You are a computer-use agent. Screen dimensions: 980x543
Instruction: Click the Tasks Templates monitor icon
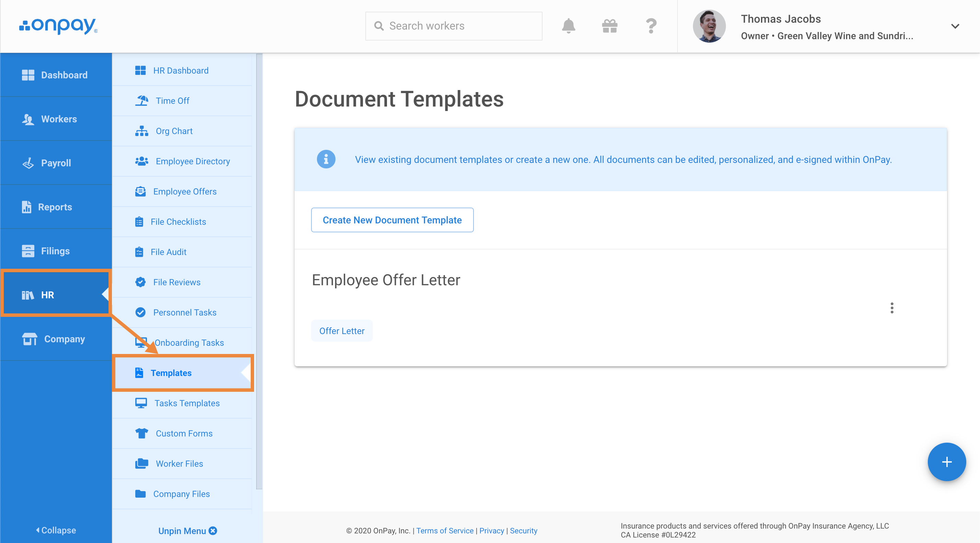coord(141,403)
